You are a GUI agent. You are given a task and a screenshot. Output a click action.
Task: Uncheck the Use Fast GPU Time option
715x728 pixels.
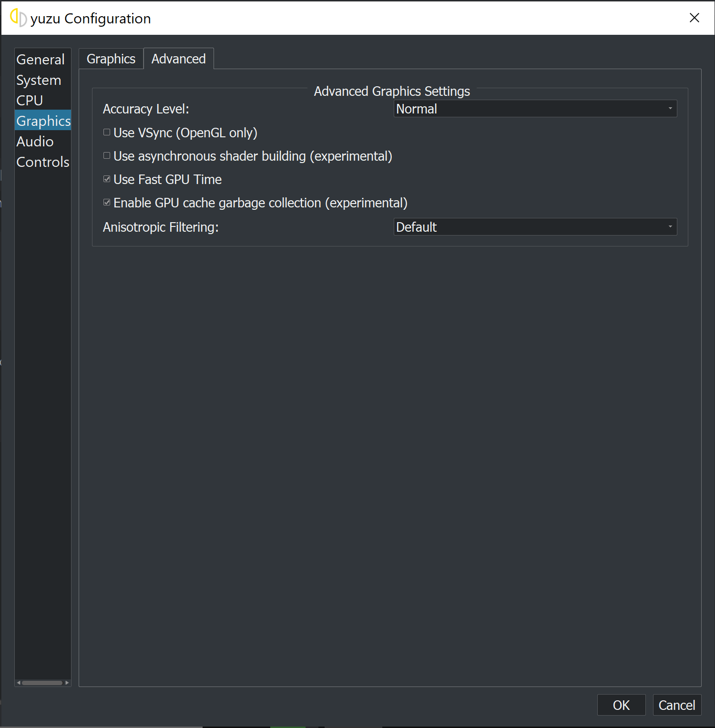[107, 179]
